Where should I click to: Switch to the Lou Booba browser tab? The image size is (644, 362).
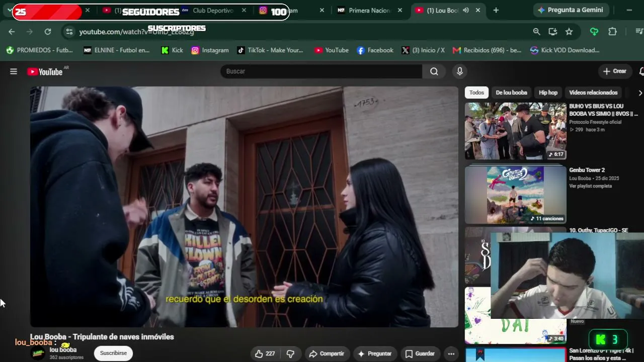[443, 10]
